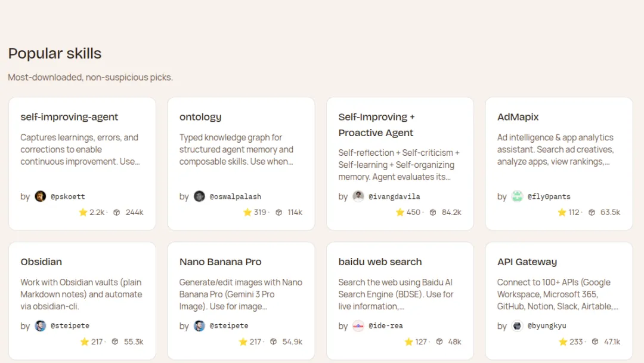Click star icon on API Gateway card
The image size is (644, 363).
[x=563, y=342]
